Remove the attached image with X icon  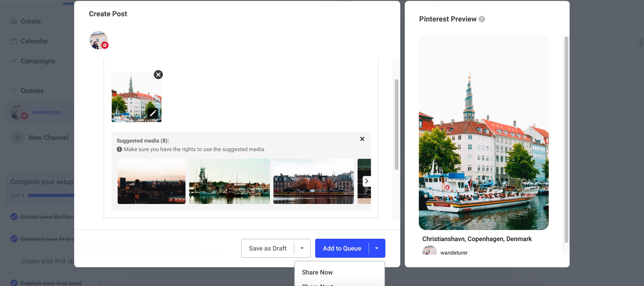tap(158, 75)
